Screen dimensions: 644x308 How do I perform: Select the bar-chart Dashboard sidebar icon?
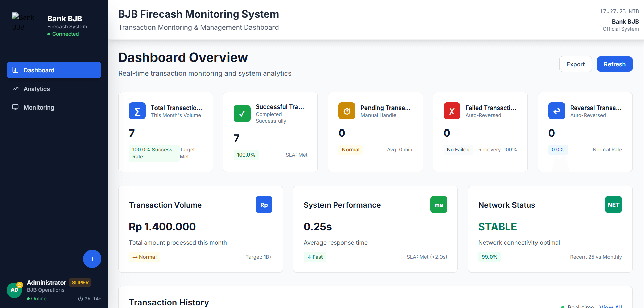[x=15, y=70]
